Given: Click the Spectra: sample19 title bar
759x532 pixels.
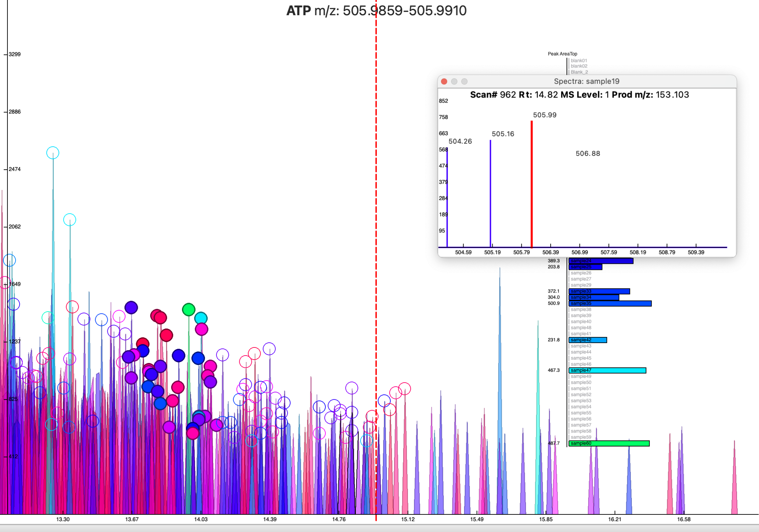Looking at the screenshot, I should 587,81.
